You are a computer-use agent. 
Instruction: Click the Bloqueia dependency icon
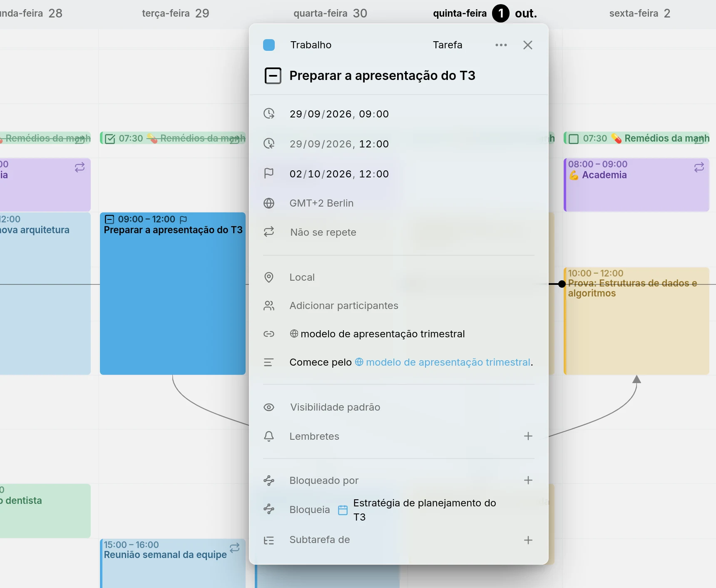pyautogui.click(x=269, y=509)
